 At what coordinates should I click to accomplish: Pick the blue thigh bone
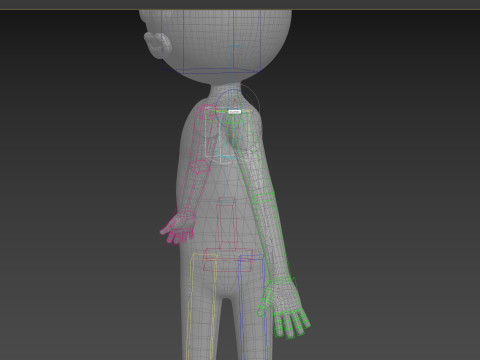point(252,307)
